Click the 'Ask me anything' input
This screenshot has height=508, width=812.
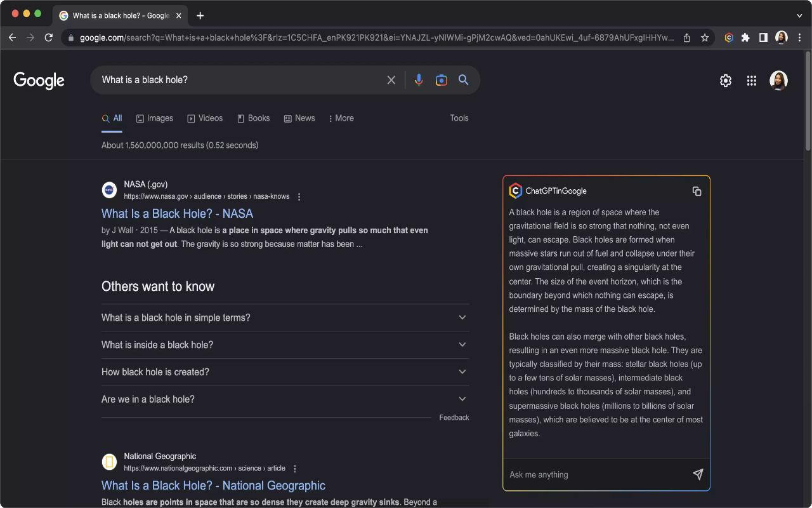596,474
